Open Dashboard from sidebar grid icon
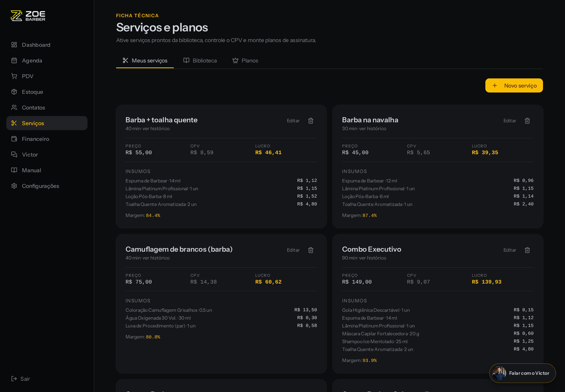Image resolution: width=565 pixels, height=392 pixels. 14,45
